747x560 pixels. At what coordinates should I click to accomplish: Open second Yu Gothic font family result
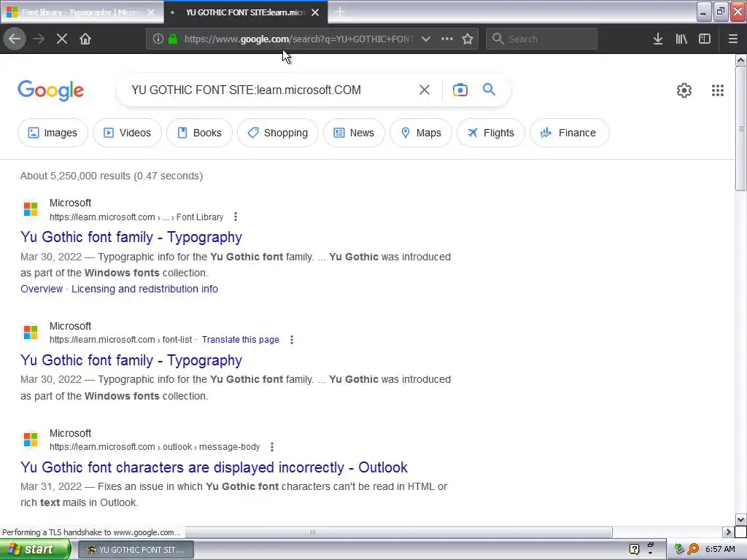click(131, 360)
